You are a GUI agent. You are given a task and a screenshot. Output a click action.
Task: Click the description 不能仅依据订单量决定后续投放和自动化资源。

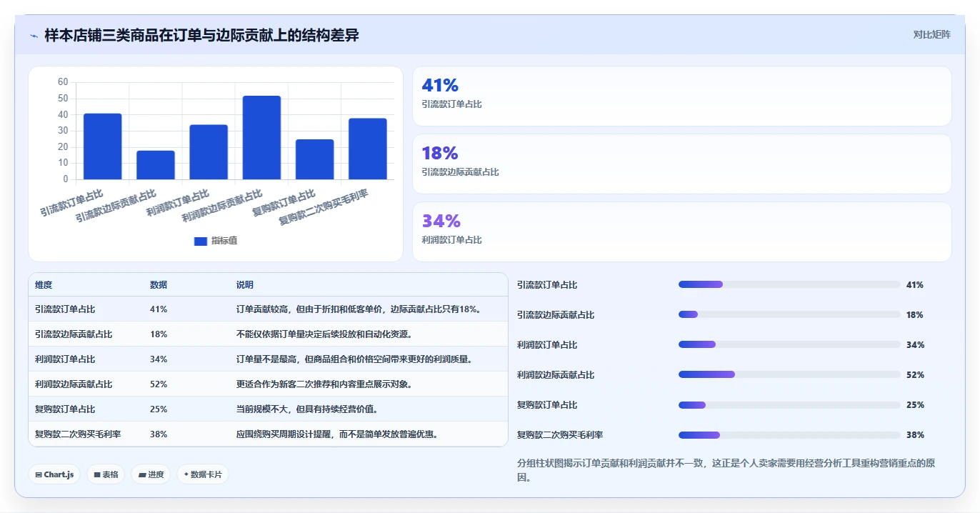324,334
